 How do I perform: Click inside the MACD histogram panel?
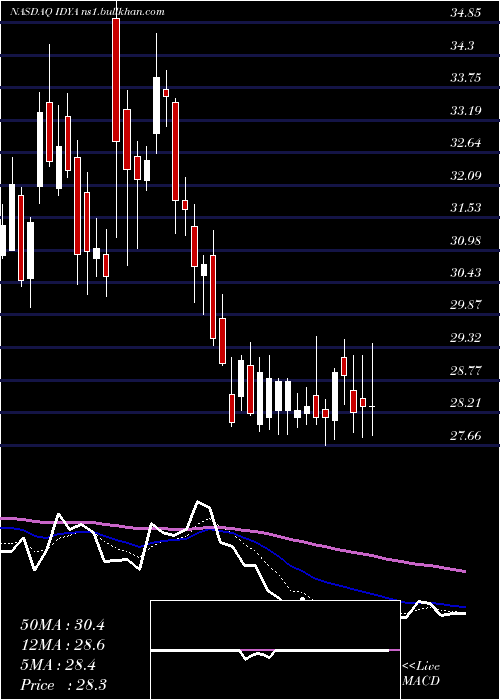tap(275, 650)
